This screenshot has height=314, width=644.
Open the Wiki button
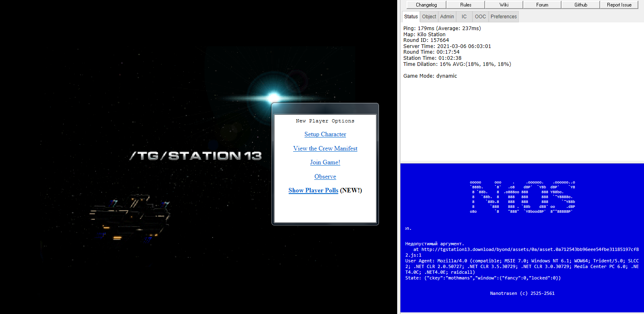click(x=504, y=5)
